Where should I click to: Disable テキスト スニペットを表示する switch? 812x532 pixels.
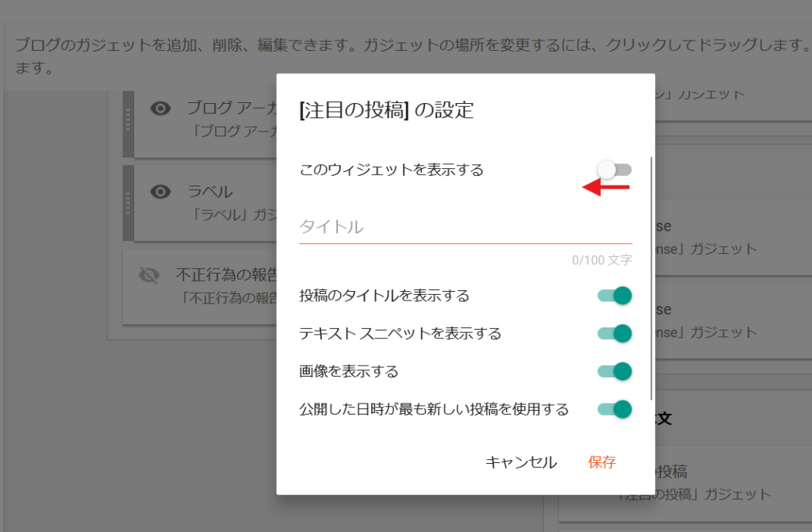[x=615, y=333]
